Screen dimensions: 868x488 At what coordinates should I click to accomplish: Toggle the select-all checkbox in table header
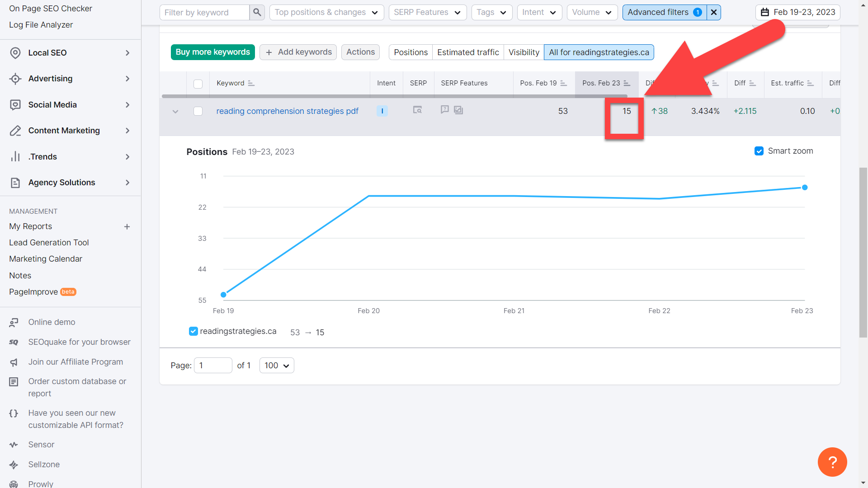click(x=198, y=84)
